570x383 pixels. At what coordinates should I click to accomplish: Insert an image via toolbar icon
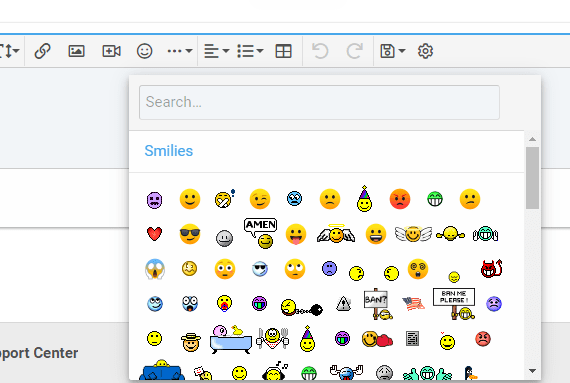click(x=76, y=51)
